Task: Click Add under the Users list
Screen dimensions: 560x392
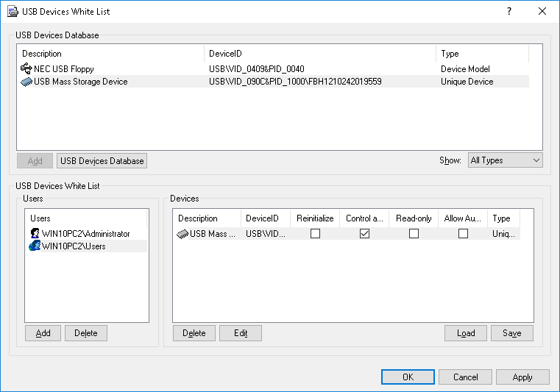Action: (43, 333)
